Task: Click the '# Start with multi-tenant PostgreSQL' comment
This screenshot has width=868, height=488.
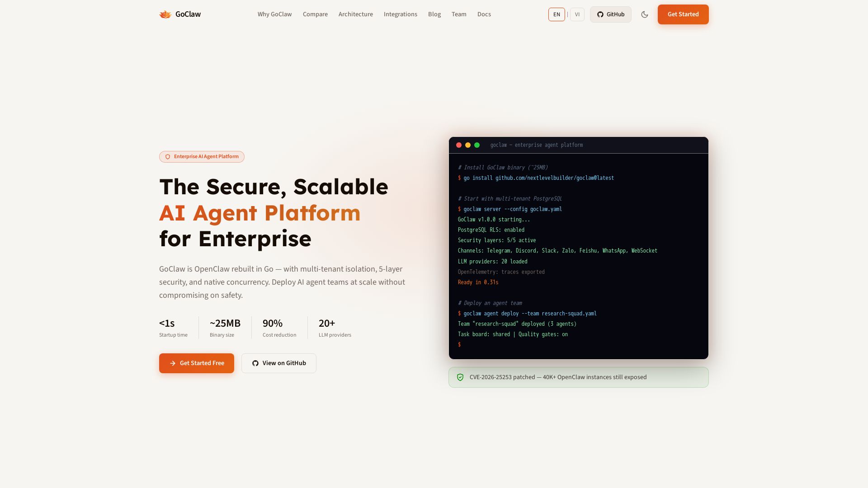Action: [510, 199]
